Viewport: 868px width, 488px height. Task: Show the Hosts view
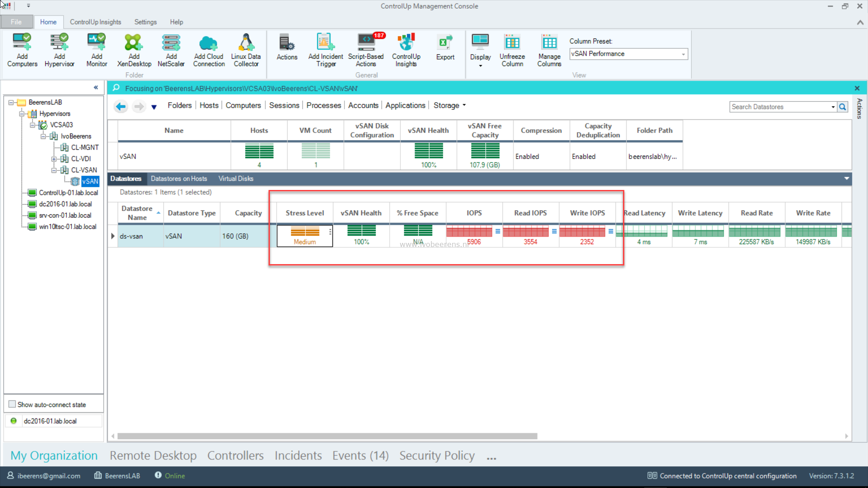pos(209,105)
